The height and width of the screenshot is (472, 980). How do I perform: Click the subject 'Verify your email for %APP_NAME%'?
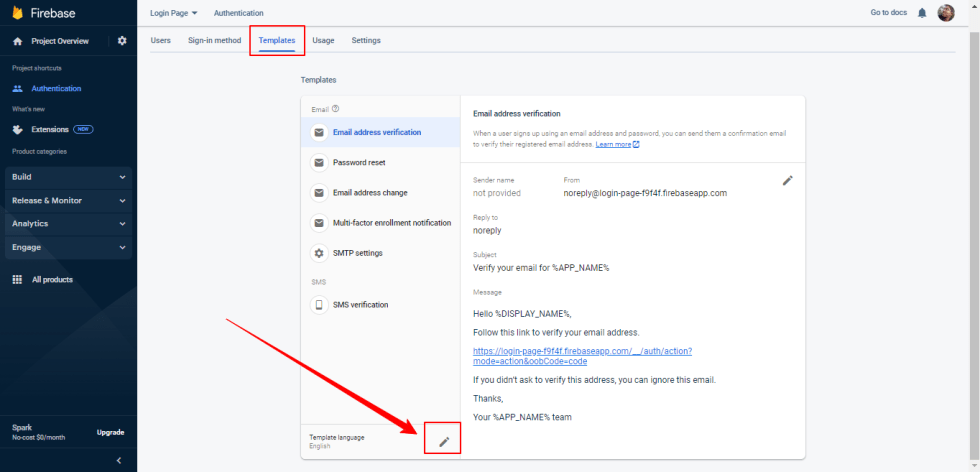point(541,268)
